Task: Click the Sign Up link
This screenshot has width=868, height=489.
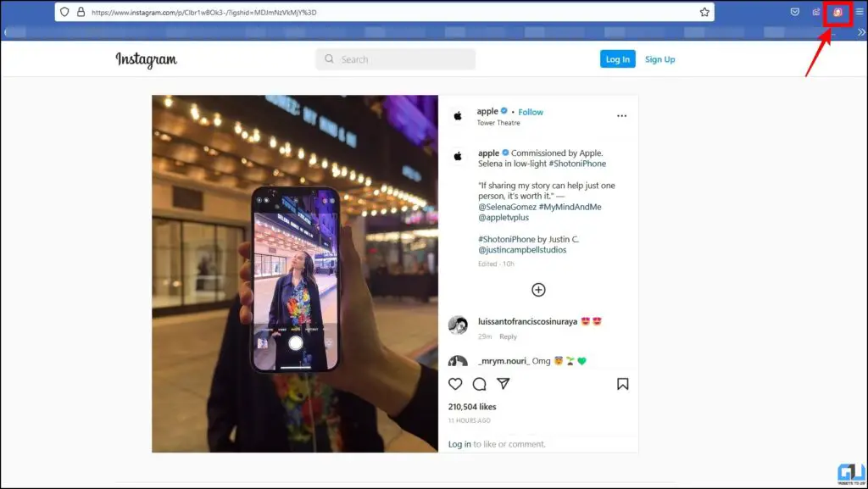Action: pyautogui.click(x=659, y=59)
